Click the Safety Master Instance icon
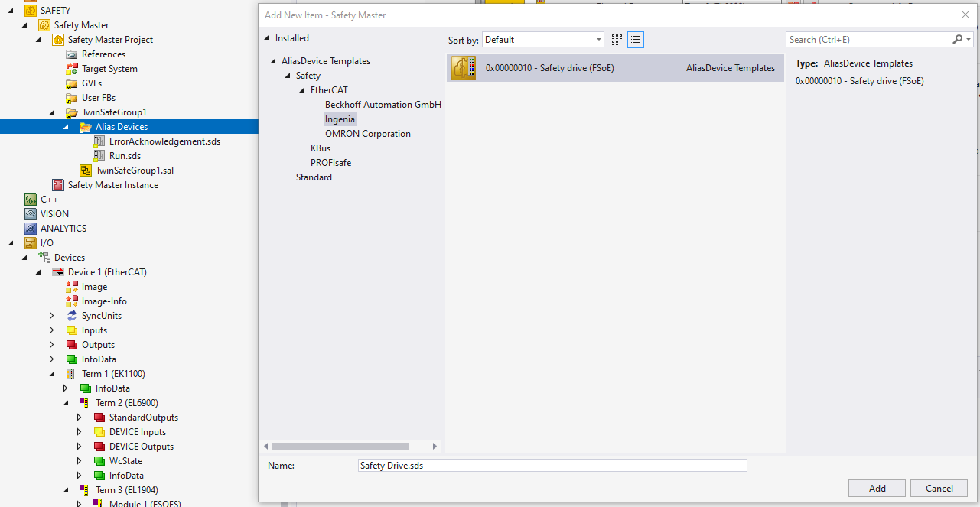The width and height of the screenshot is (980, 507). pyautogui.click(x=58, y=185)
